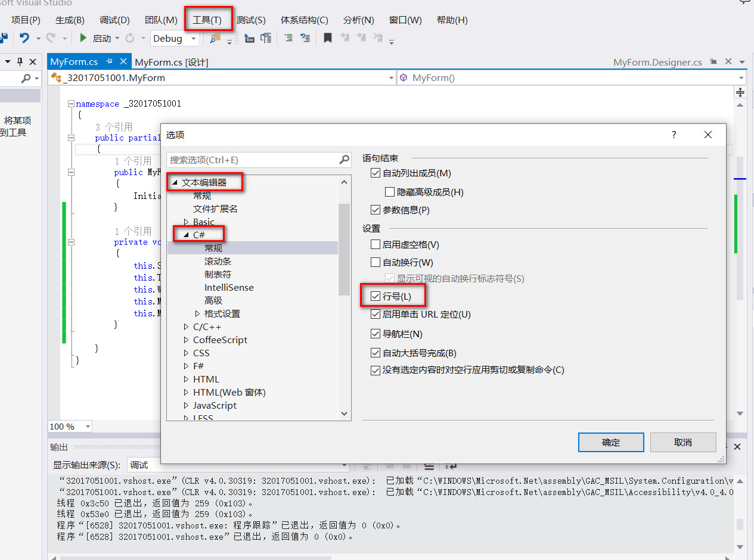Click the 取消 button to dismiss options
Screen dimensions: 754x560
click(683, 442)
